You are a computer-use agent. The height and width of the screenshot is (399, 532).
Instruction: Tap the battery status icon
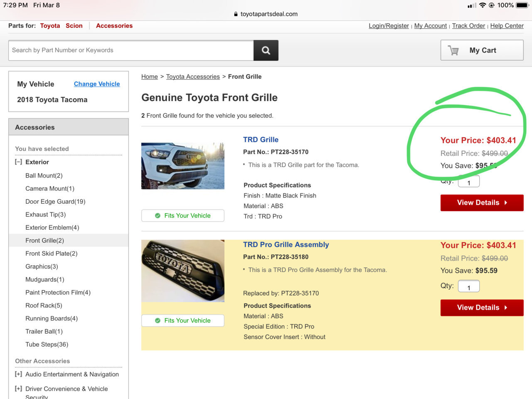(x=522, y=5)
